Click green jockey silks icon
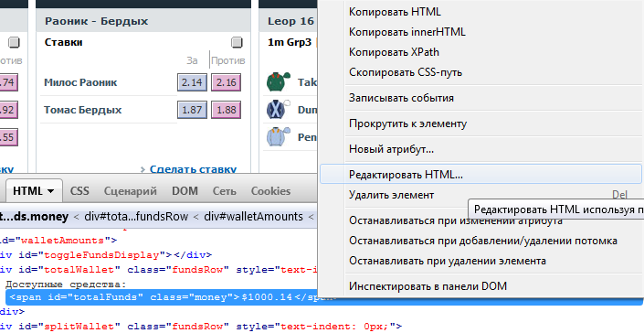644x333 pixels. click(278, 81)
